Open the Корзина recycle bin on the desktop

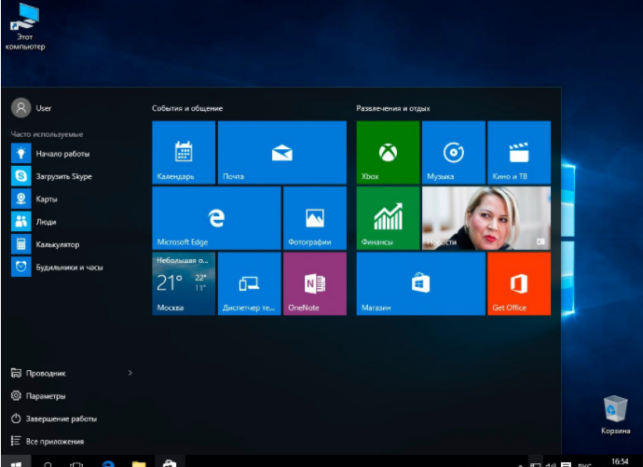615,414
